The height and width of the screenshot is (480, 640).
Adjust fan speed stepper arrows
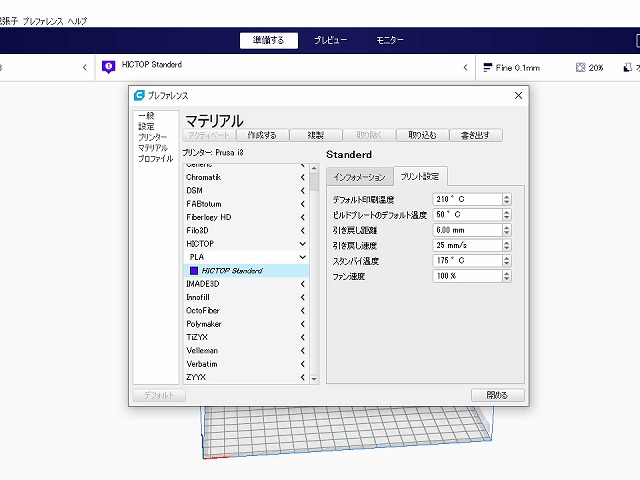pos(507,276)
